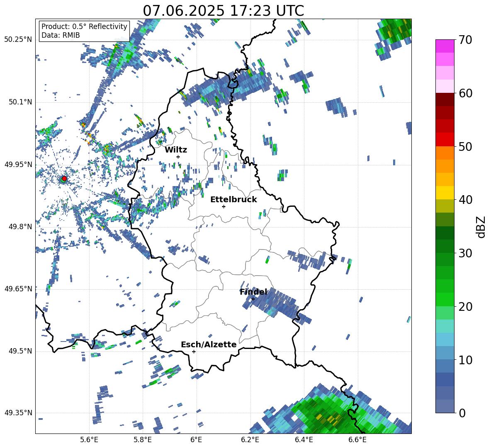Click the Esch/Alzette cross marker
491x448 pixels.
(x=194, y=351)
